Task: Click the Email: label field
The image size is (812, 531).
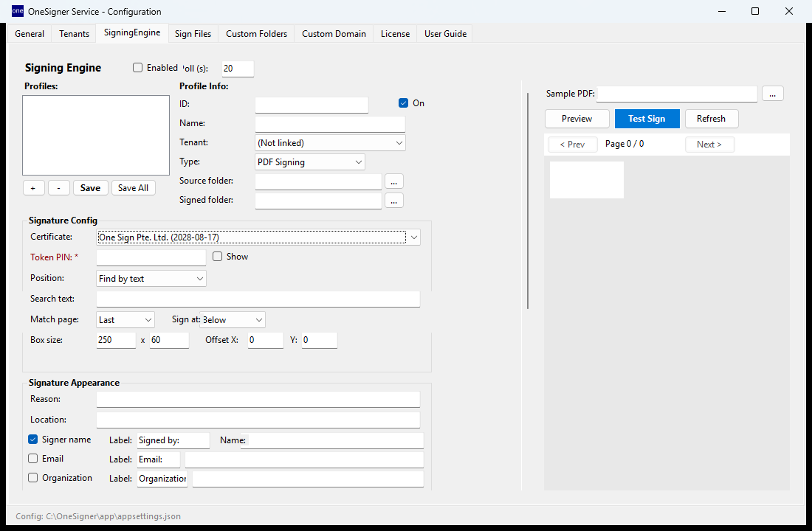Action: [x=159, y=459]
